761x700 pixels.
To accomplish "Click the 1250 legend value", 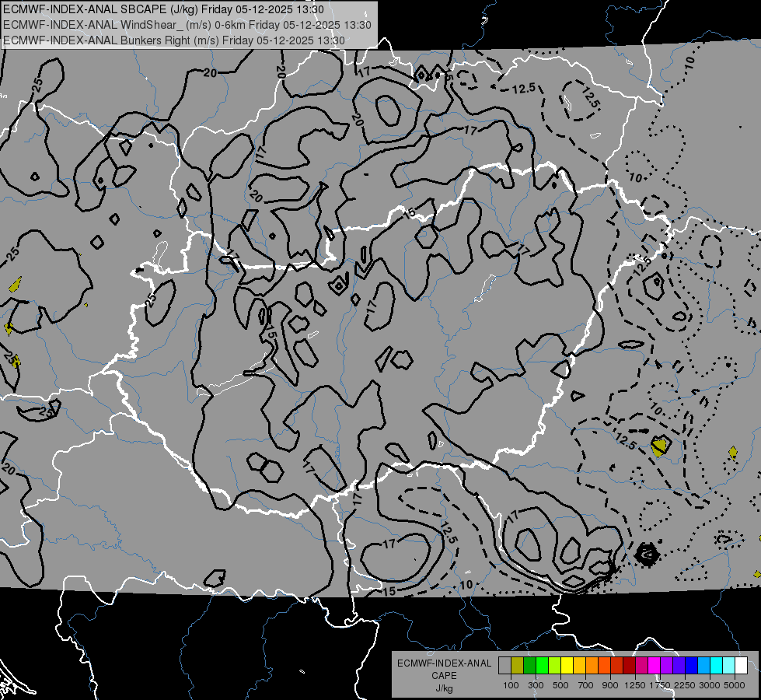I will [x=635, y=685].
